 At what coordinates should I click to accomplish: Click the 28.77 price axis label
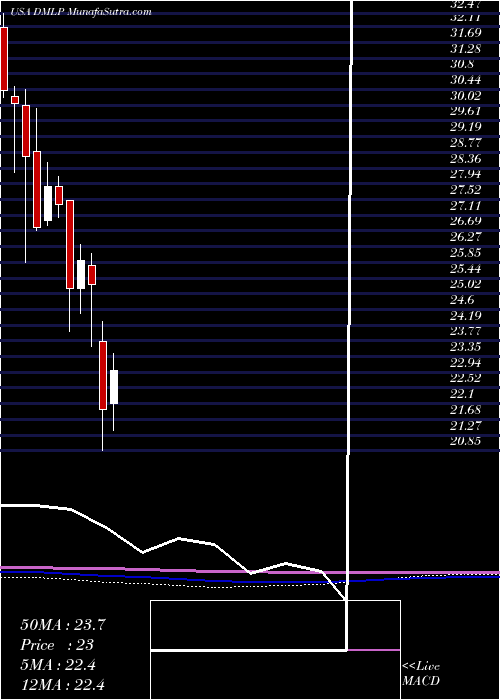(465, 143)
